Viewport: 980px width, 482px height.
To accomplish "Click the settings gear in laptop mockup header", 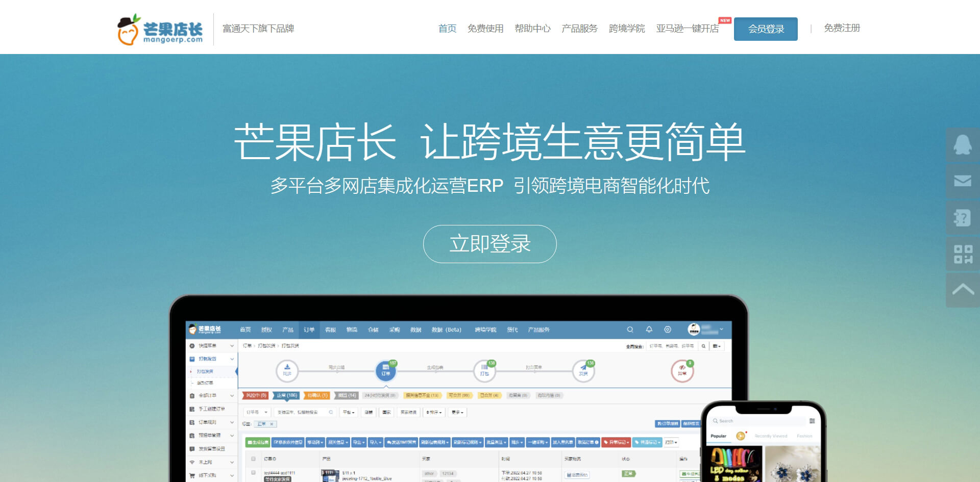I will [668, 329].
